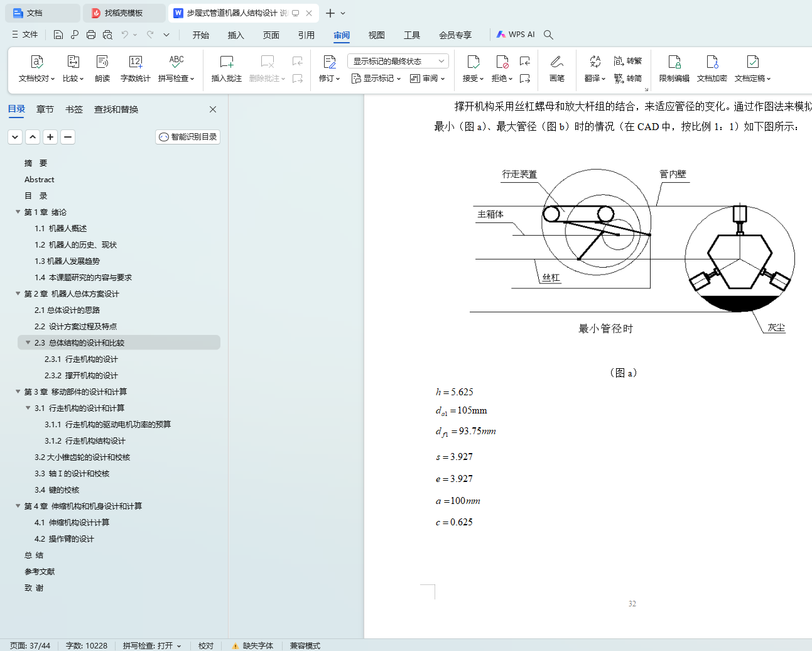Switch to the 插入 ribbon tab
This screenshot has height=651, width=812.
click(x=236, y=35)
